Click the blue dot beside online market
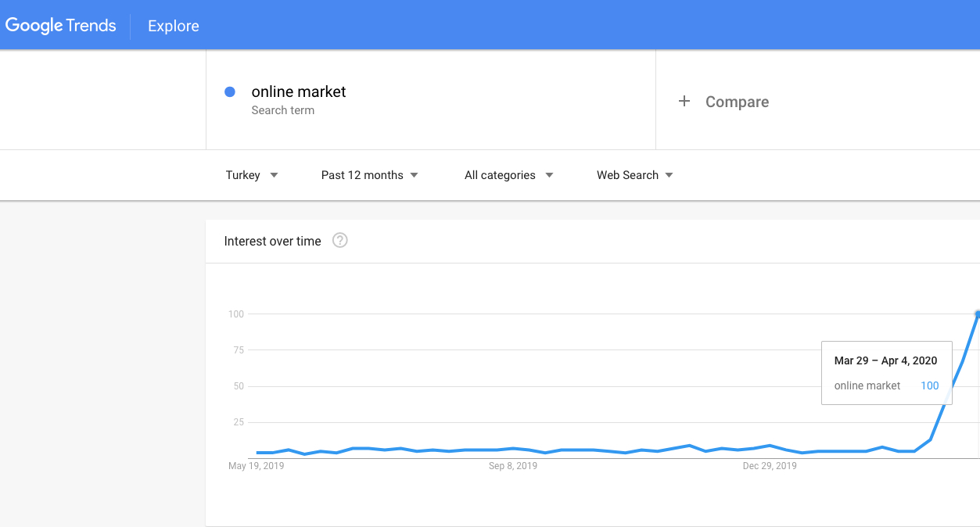The image size is (980, 527). coord(230,91)
